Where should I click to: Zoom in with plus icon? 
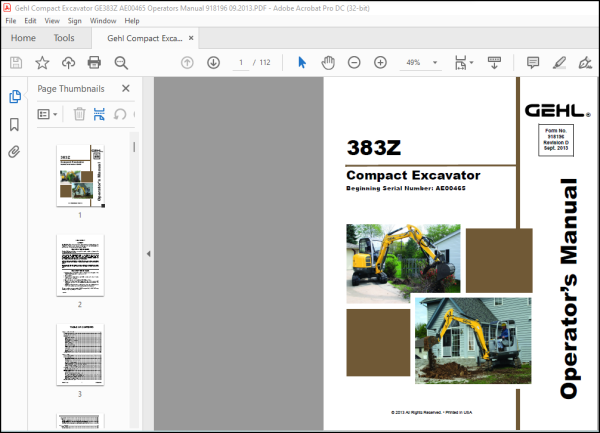click(380, 62)
